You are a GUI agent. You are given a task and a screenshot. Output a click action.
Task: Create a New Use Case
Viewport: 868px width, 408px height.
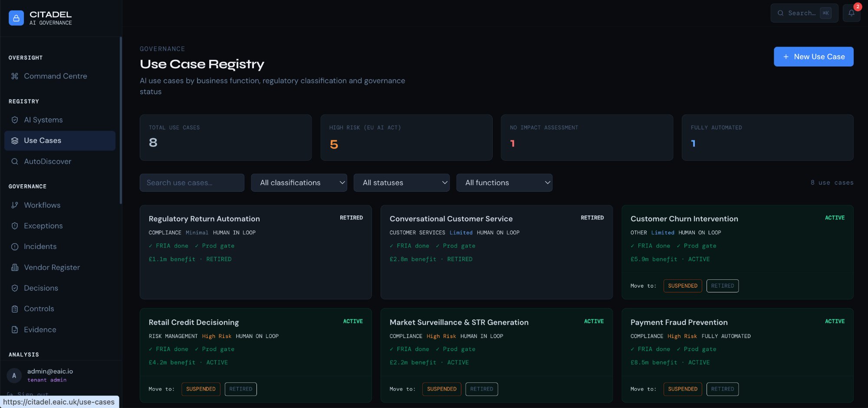click(x=813, y=56)
